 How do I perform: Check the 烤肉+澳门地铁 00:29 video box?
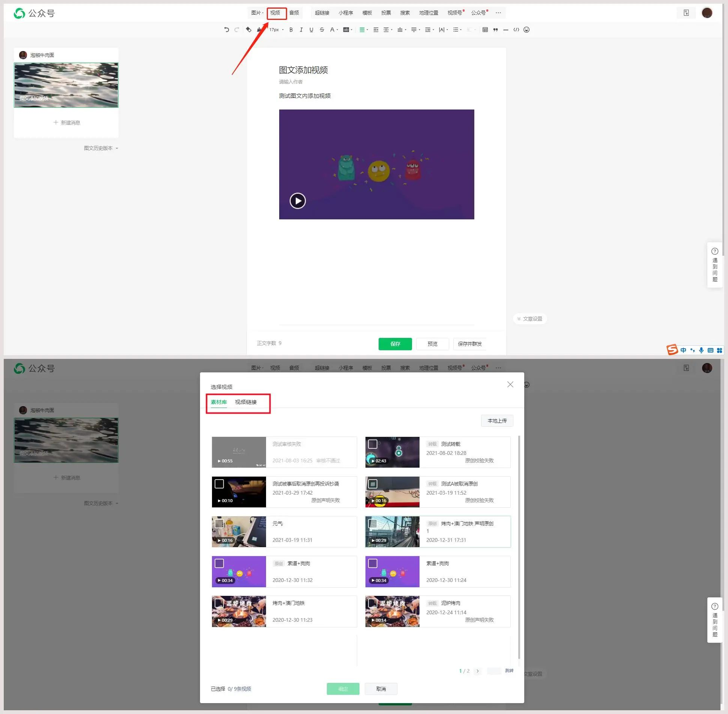[219, 603]
